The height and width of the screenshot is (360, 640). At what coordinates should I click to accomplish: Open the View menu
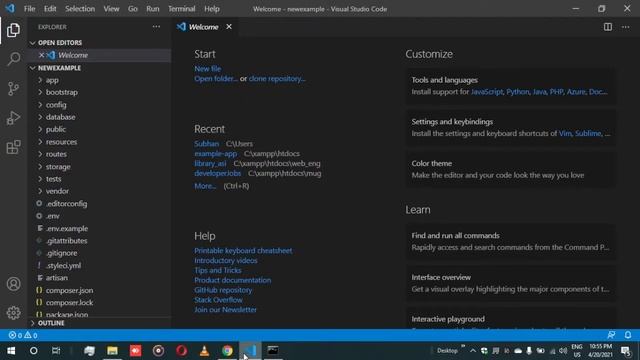[111, 9]
